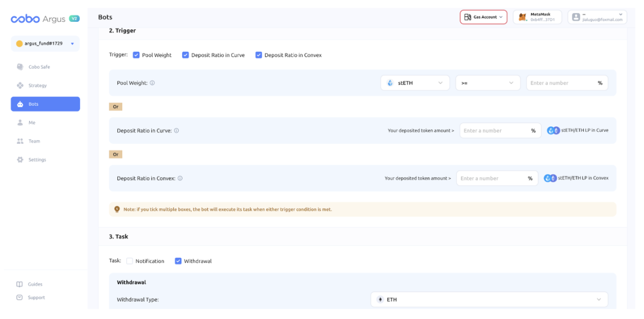Screen dimensions: 644x319
Task: Click the user profile avatar icon
Action: pos(576,17)
